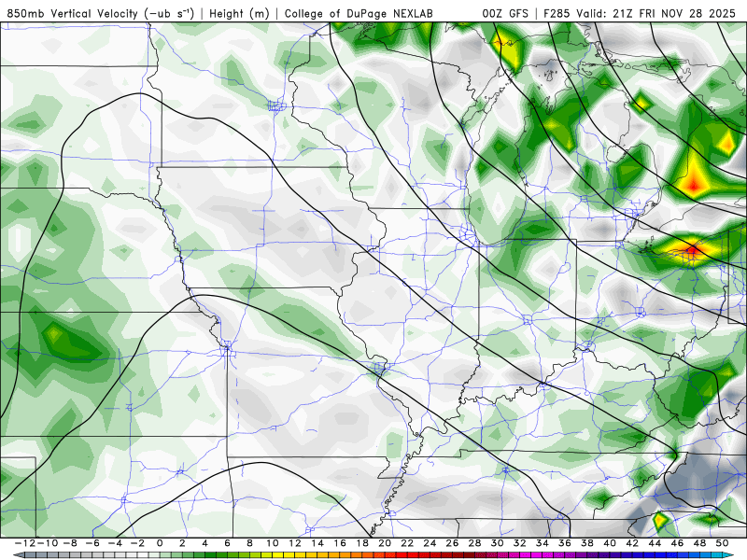The width and height of the screenshot is (747, 560).
Task: Click the orange swatch below the 16 label
Action: tap(343, 555)
